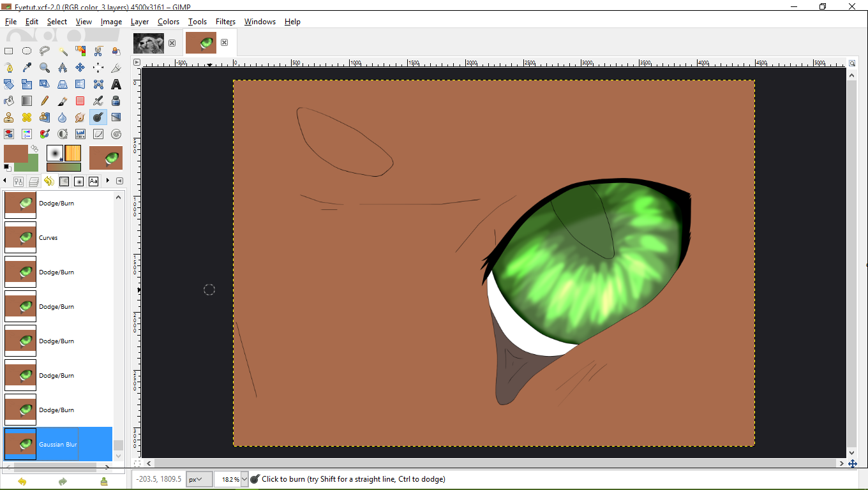Select the Dodge/Burn tool
Screen dimensions: 868x490
click(x=98, y=117)
